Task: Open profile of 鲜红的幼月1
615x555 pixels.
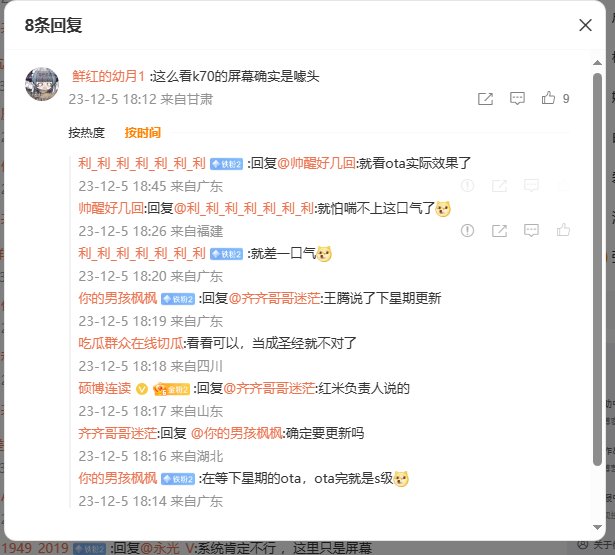Action: click(x=109, y=76)
